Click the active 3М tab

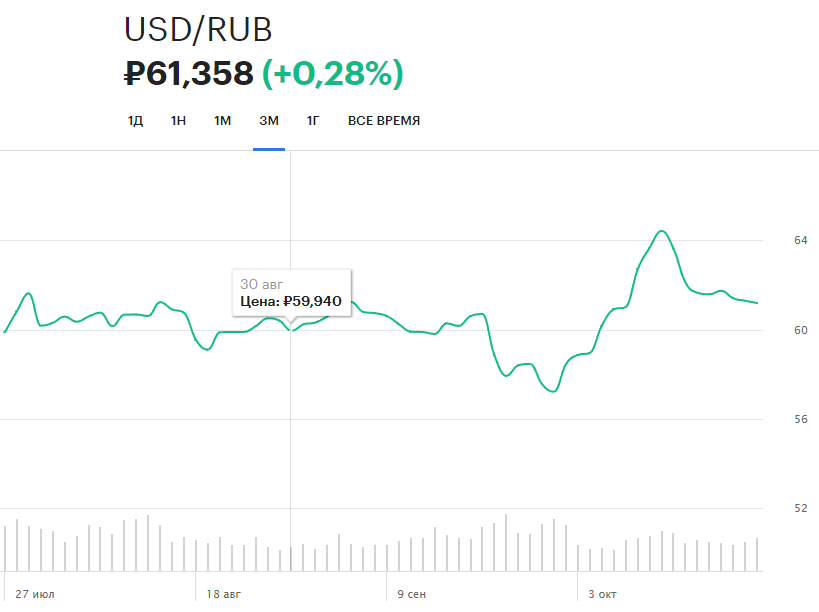(269, 121)
